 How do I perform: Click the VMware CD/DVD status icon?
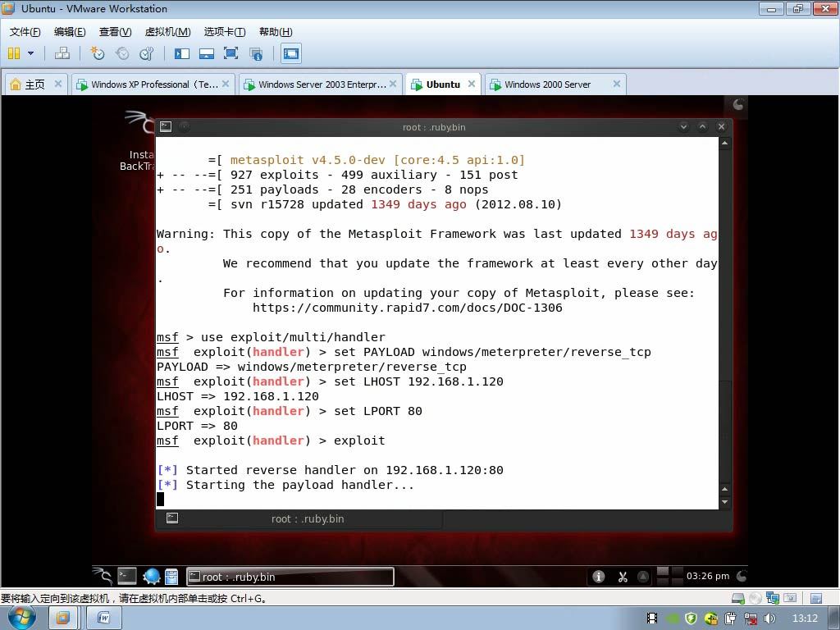click(x=755, y=598)
